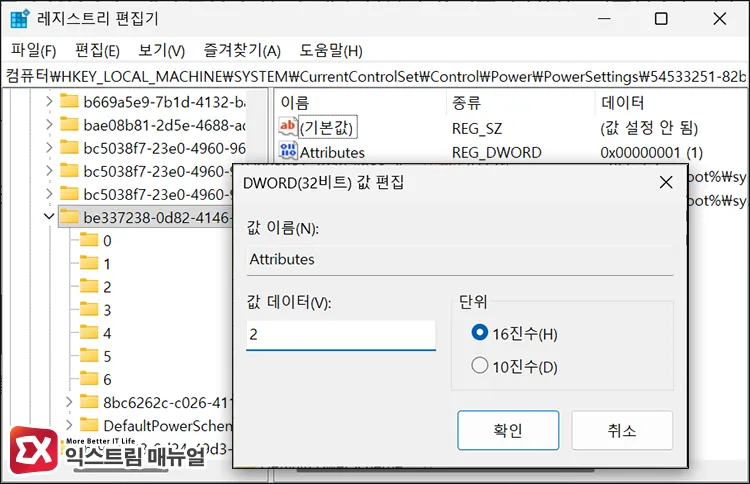The width and height of the screenshot is (750, 484).
Task: Maximize the Registry Editor window
Action: pos(661,19)
